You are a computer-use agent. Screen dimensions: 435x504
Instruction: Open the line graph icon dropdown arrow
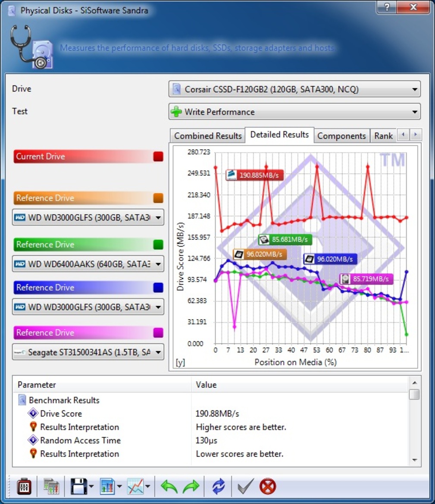147,486
